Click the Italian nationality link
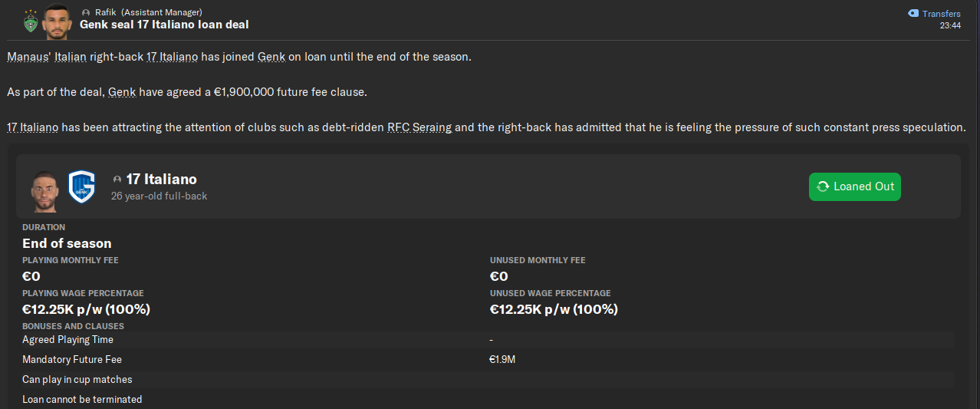980x409 pixels. point(76,58)
